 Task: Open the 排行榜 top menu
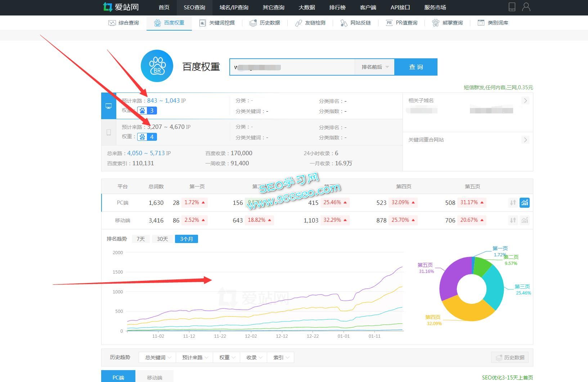click(x=337, y=8)
